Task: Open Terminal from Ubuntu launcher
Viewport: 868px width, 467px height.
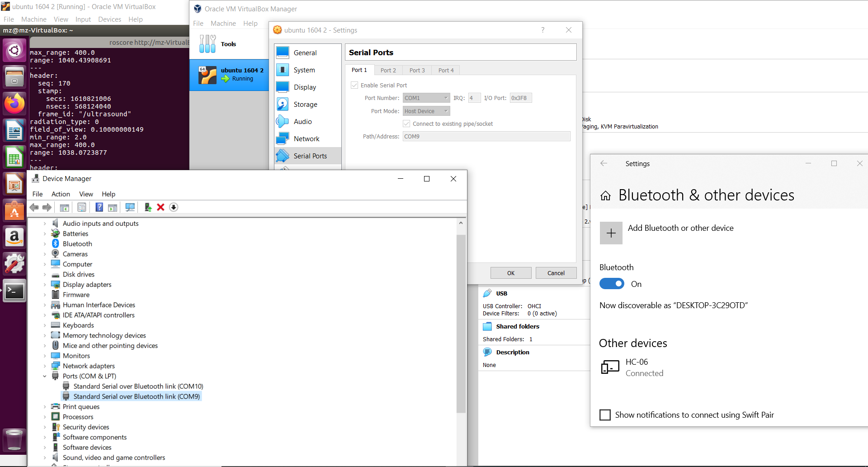Action: pyautogui.click(x=14, y=291)
